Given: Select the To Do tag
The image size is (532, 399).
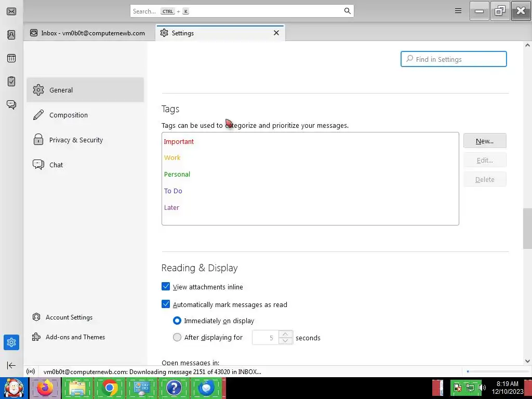Looking at the screenshot, I should click(x=310, y=191).
